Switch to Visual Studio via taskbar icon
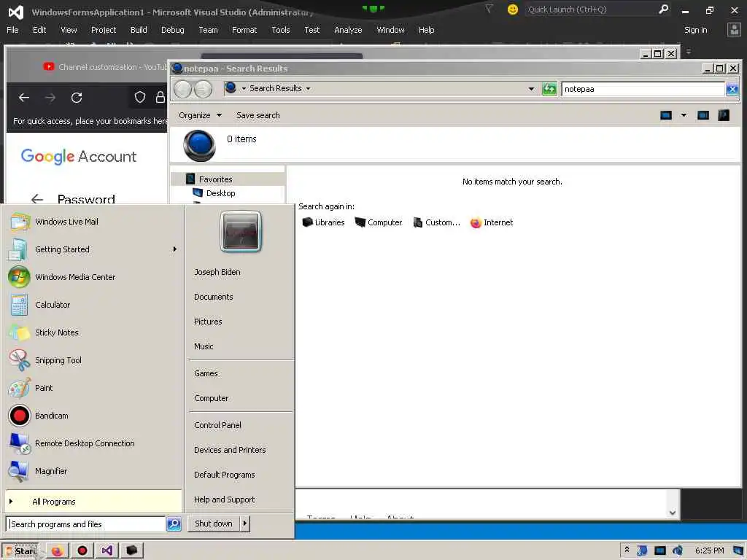Viewport: 747px width, 560px height. pos(107,551)
